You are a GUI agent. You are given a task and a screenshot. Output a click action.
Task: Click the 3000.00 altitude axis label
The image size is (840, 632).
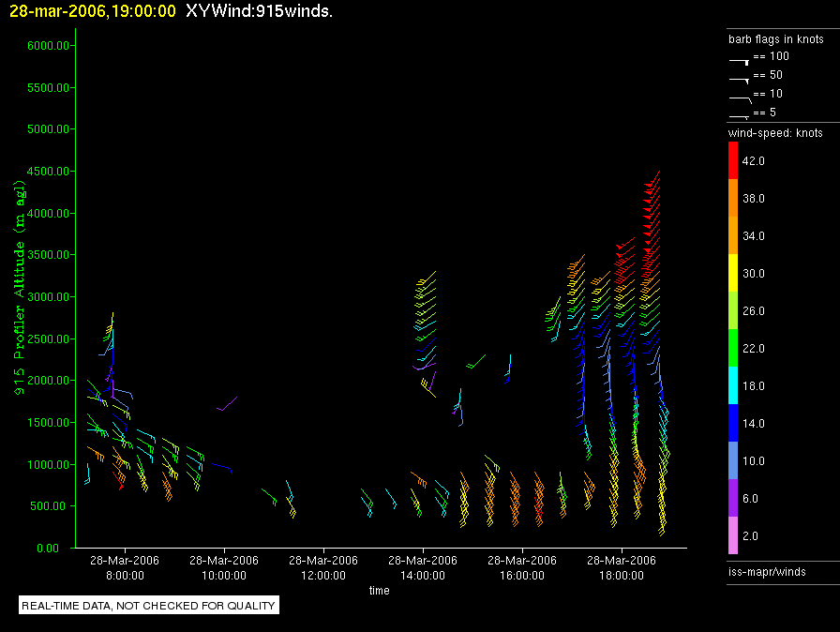tap(48, 296)
